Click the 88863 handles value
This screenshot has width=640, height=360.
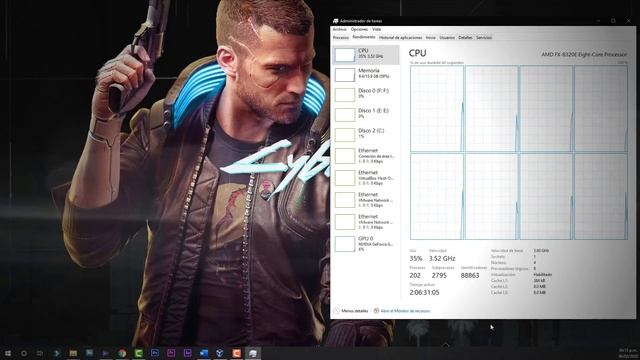pos(470,276)
